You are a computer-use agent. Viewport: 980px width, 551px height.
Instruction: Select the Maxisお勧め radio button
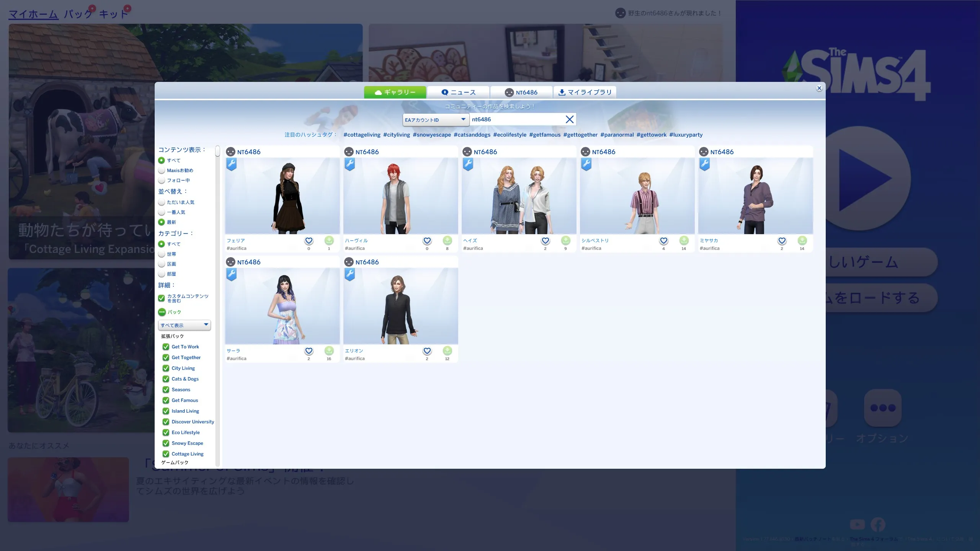[162, 170]
